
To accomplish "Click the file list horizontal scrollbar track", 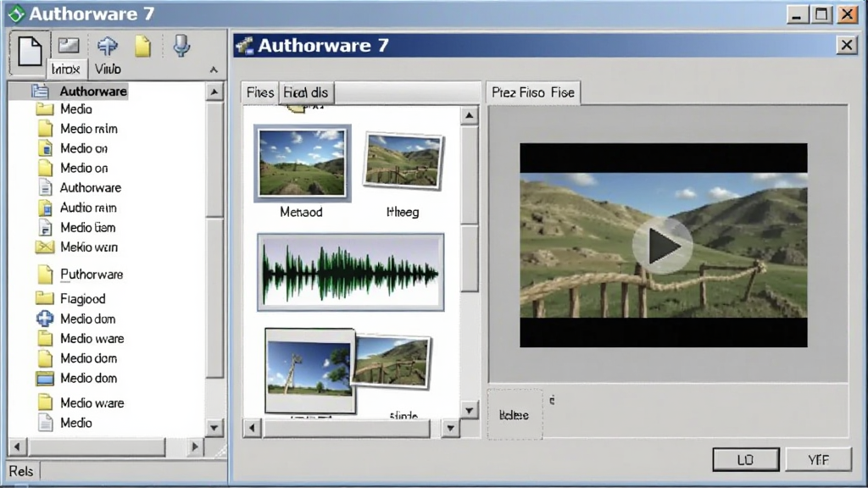I will 346,428.
